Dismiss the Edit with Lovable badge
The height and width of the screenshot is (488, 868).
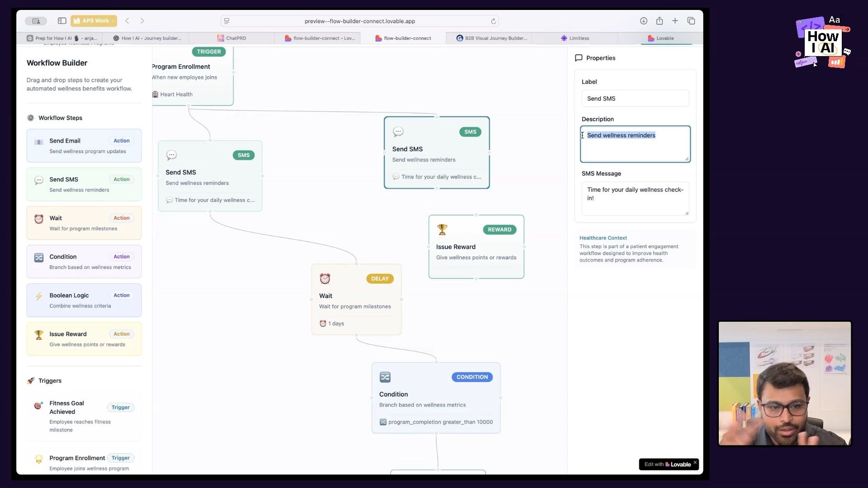click(695, 462)
